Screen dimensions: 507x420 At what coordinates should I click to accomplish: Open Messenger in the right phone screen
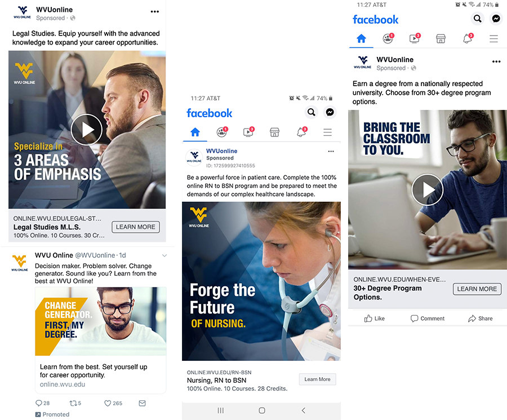tap(496, 19)
